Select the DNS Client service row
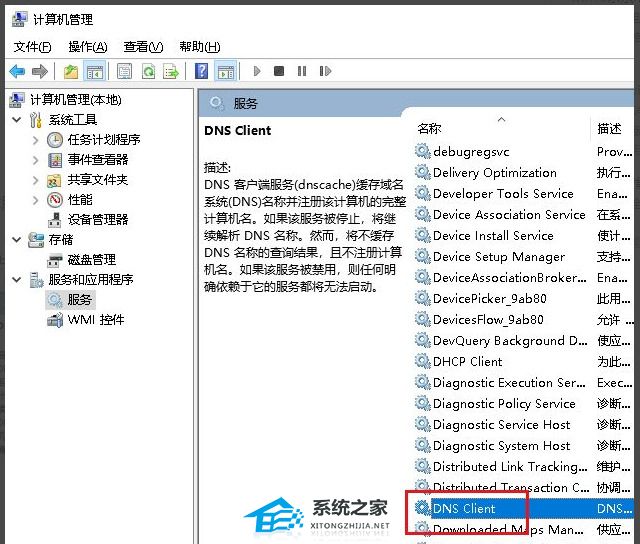This screenshot has width=640, height=544. coord(524,508)
